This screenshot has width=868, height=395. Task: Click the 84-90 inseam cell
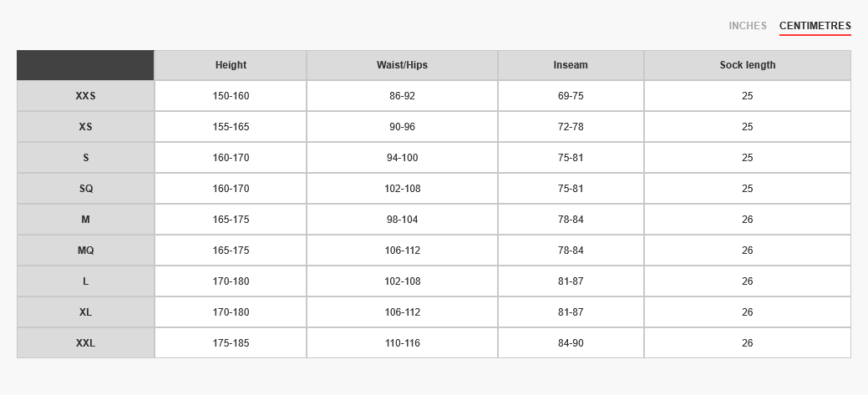(x=571, y=343)
